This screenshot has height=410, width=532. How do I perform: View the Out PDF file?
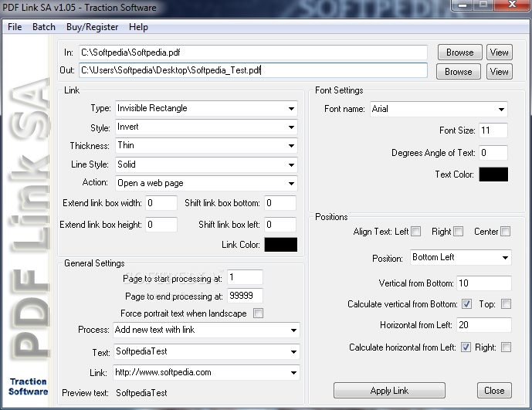[499, 72]
